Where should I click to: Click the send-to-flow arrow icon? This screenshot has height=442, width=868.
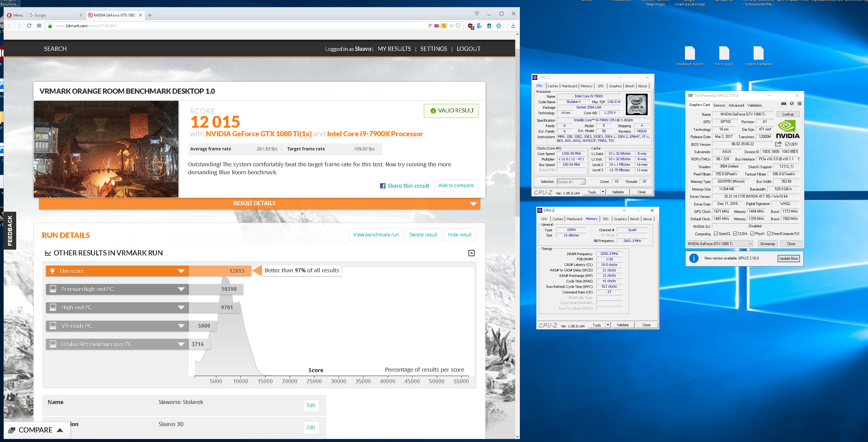452,26
